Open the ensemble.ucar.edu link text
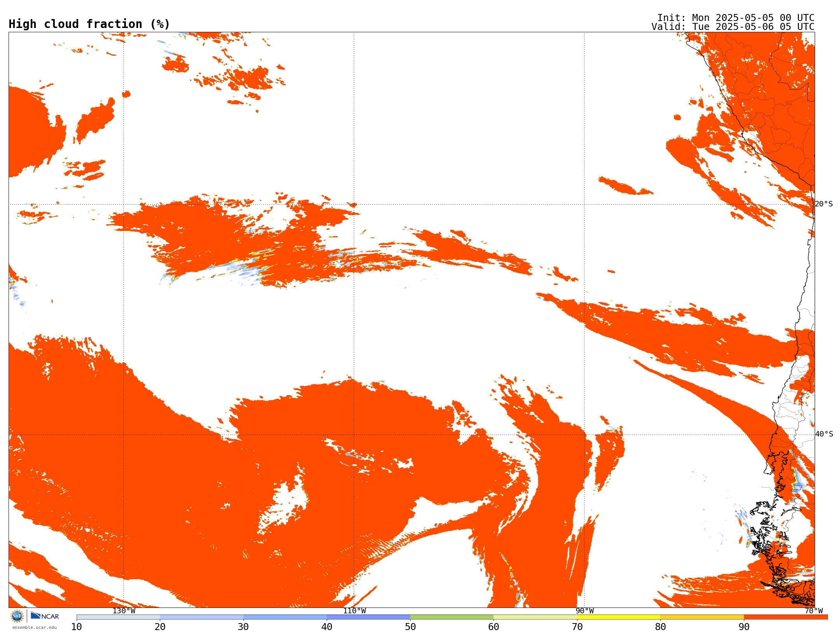The width and height of the screenshot is (840, 632). [x=35, y=627]
